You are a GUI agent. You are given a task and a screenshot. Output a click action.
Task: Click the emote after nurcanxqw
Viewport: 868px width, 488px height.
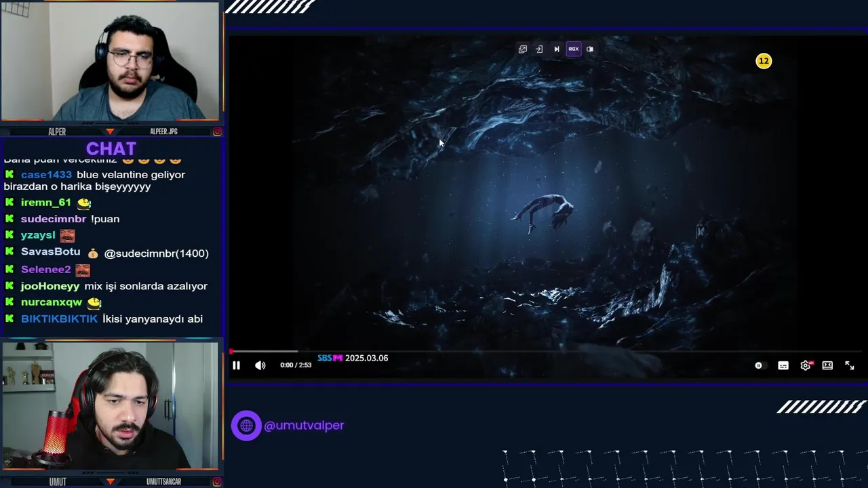tap(94, 303)
